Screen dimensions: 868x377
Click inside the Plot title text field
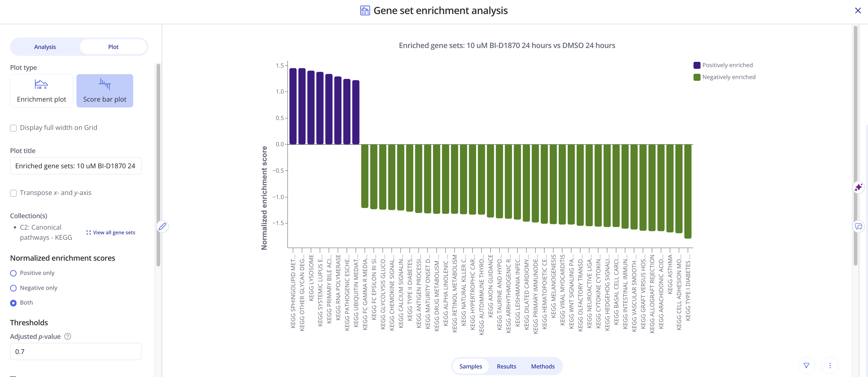click(x=75, y=166)
